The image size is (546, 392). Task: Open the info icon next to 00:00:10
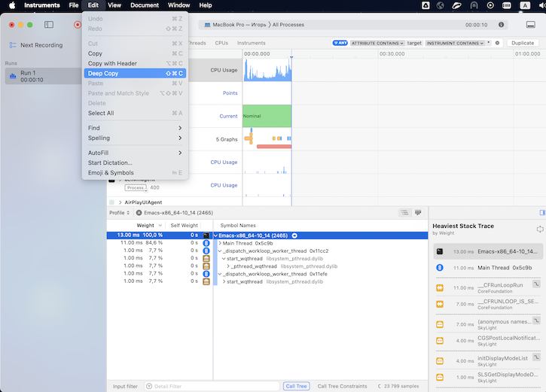pyautogui.click(x=501, y=25)
